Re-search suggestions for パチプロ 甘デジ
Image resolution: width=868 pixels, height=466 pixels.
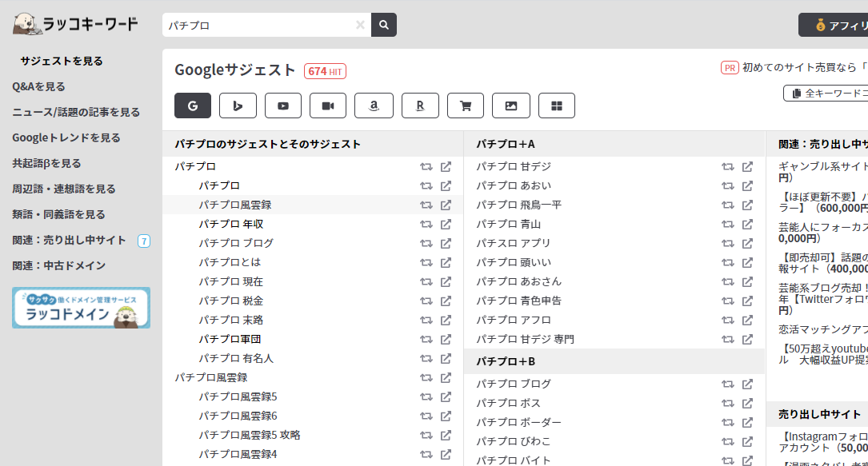(727, 167)
